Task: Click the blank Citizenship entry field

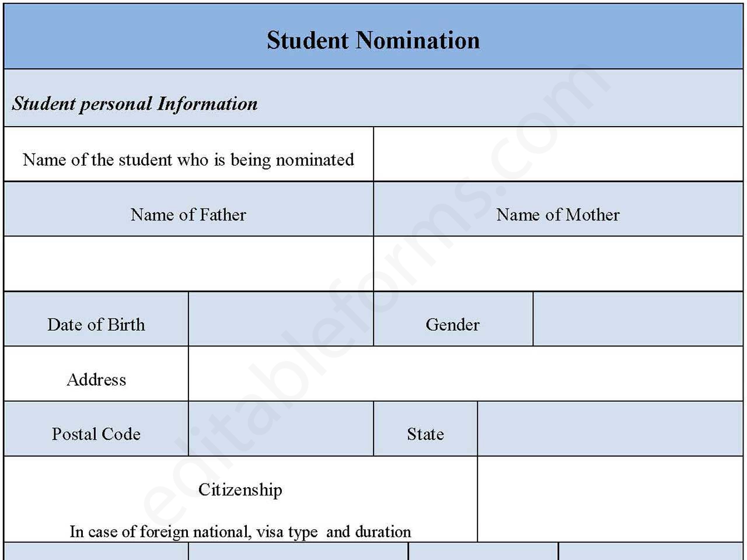Action: point(610,499)
